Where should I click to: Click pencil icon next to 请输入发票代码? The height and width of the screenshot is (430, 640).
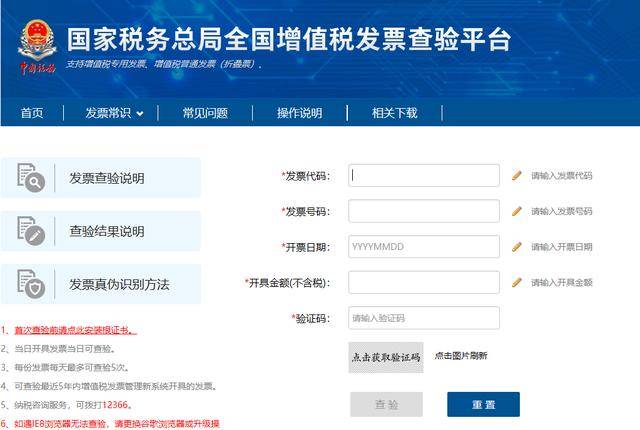click(x=517, y=175)
